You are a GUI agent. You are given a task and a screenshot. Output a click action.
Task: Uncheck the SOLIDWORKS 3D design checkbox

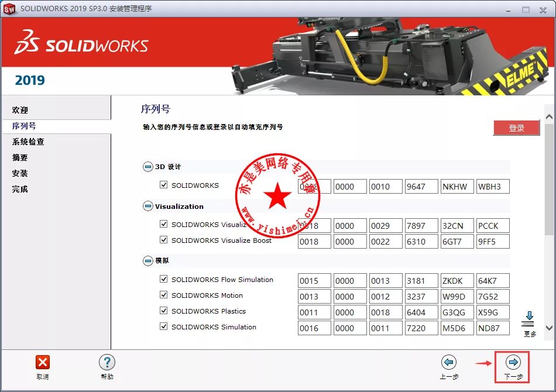point(163,185)
